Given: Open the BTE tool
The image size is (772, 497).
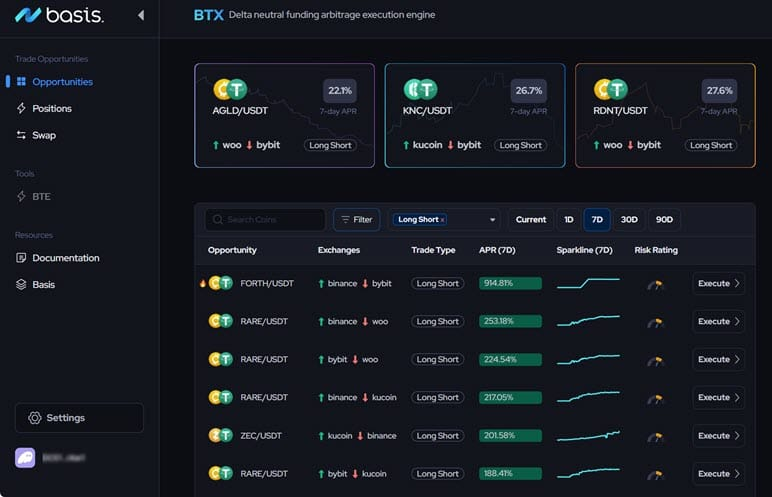Looking at the screenshot, I should click(41, 197).
